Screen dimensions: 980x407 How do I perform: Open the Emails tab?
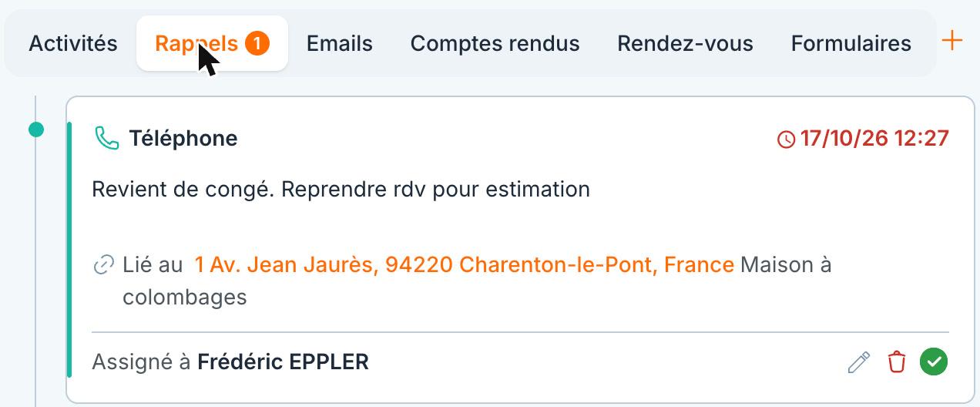[340, 43]
